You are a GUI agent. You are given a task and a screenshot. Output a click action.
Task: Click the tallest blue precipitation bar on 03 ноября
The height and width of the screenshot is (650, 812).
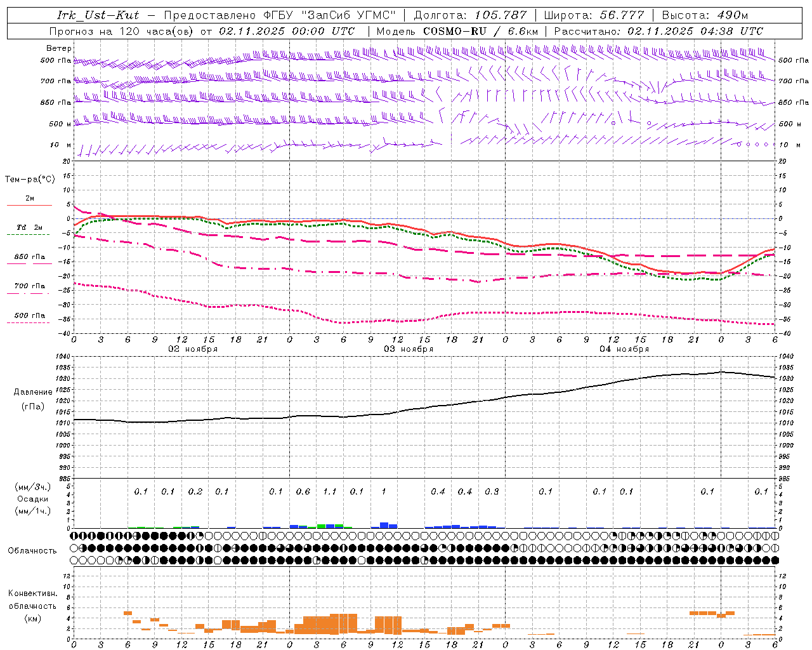coord(384,526)
